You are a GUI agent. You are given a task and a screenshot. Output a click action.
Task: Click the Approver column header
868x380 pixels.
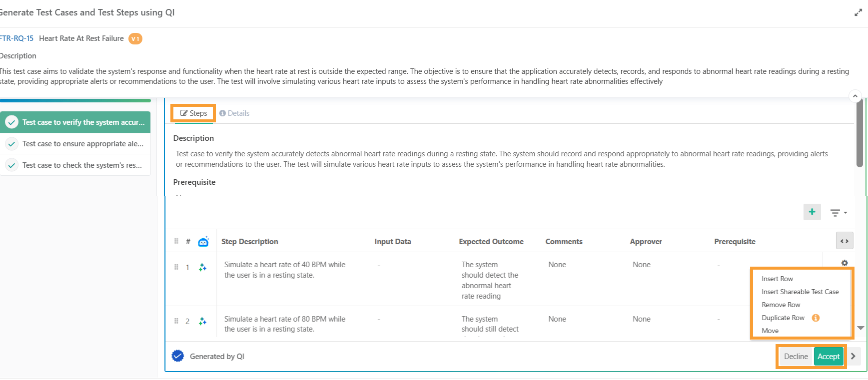pyautogui.click(x=646, y=242)
